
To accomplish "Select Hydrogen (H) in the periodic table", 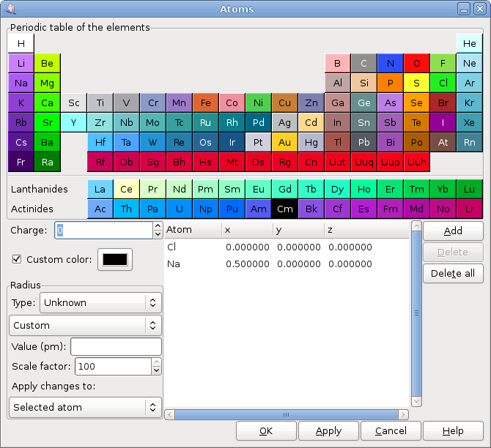I will point(21,43).
